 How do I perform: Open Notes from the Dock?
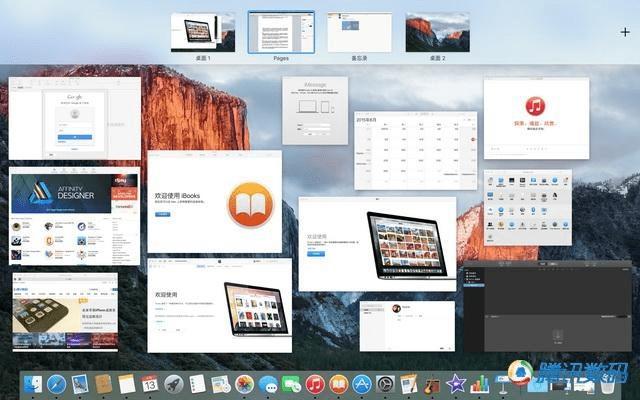[x=127, y=384]
